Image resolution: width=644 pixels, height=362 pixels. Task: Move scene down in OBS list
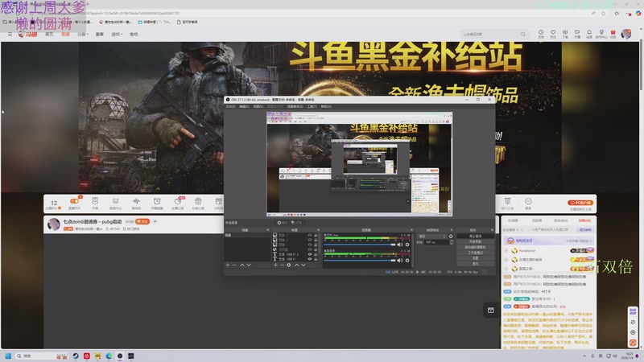tap(249, 265)
